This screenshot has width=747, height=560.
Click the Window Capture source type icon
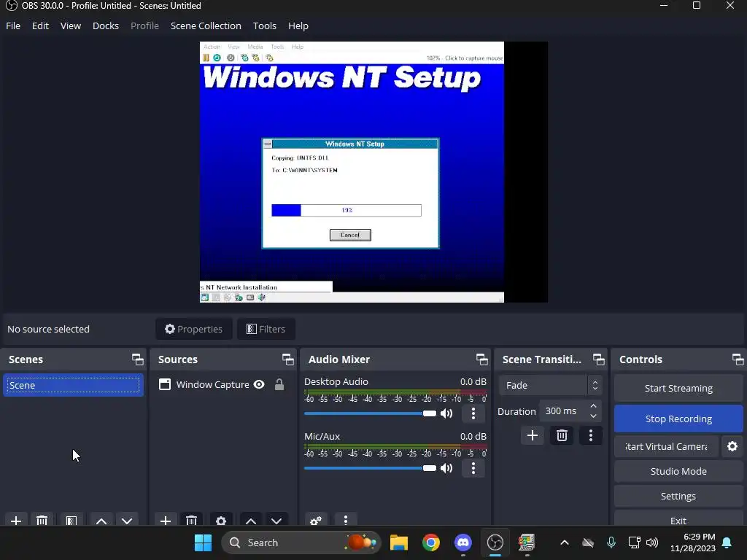coord(165,384)
